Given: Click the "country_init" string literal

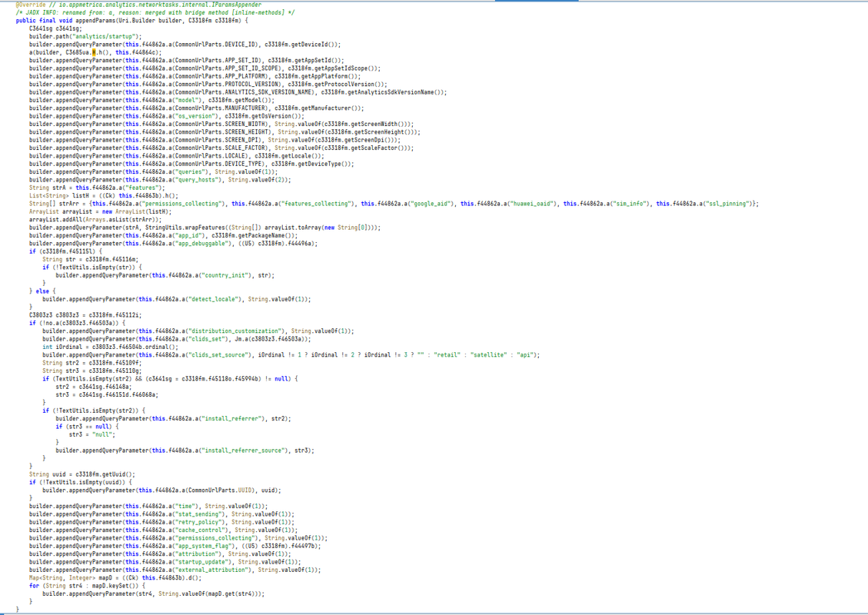Looking at the screenshot, I should coord(224,275).
